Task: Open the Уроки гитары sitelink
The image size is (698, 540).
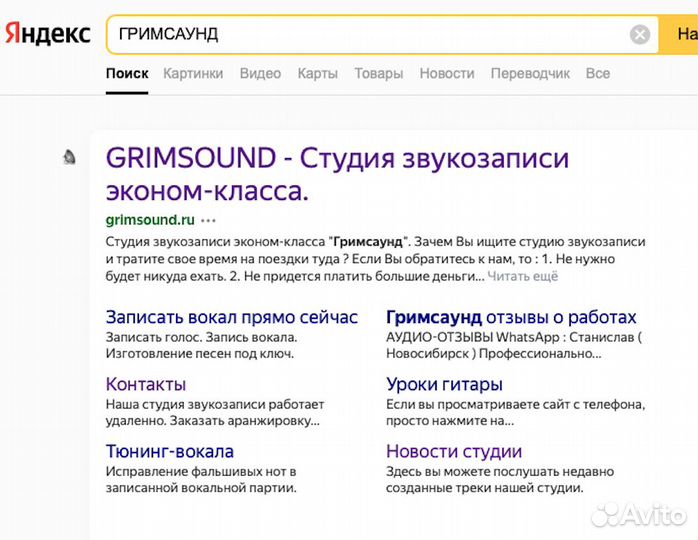Action: click(444, 384)
